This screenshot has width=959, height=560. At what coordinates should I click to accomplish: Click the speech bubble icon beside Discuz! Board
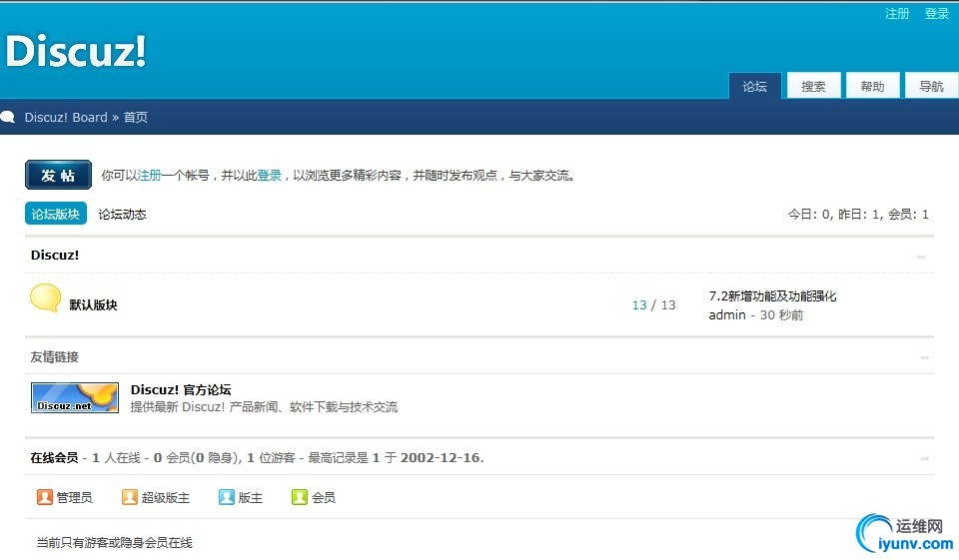(8, 117)
